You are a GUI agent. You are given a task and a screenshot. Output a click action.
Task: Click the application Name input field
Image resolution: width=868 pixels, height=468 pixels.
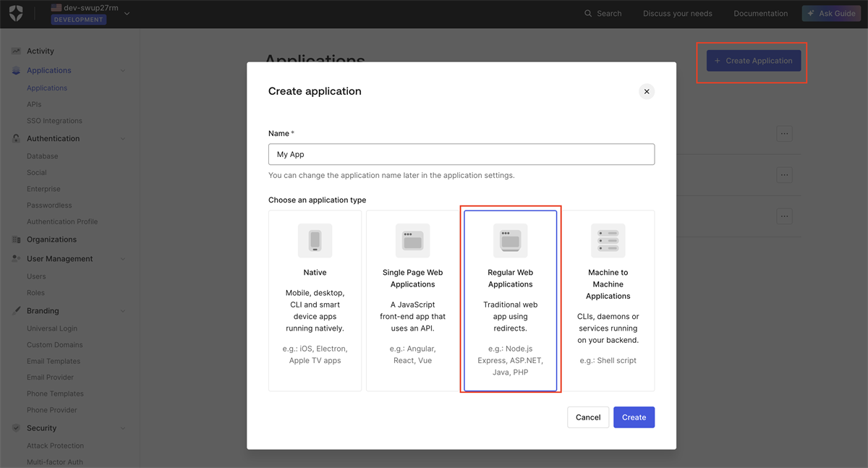coord(461,154)
